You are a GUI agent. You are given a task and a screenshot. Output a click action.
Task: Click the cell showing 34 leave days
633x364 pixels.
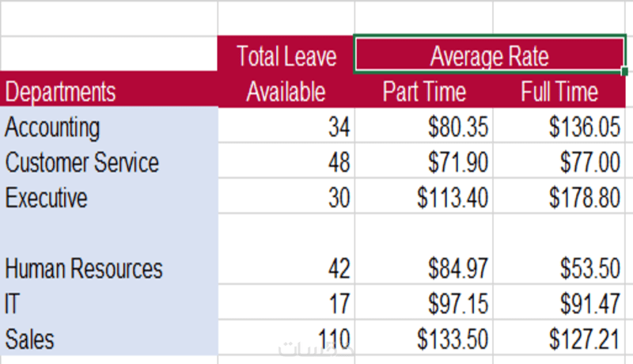[286, 125]
